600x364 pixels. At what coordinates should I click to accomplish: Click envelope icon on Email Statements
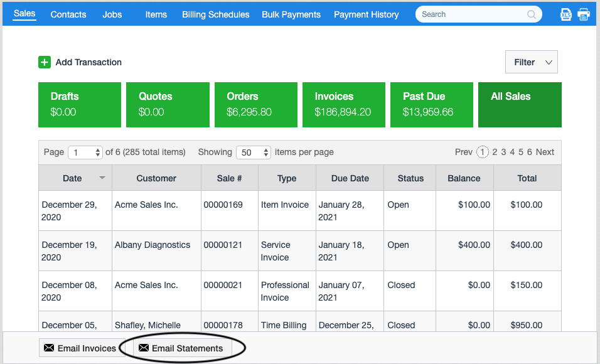tap(144, 348)
